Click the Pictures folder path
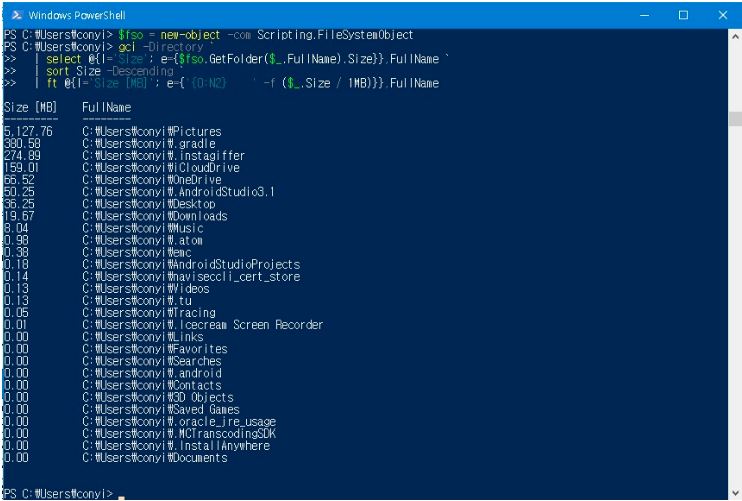This screenshot has height=501, width=742. [152, 131]
